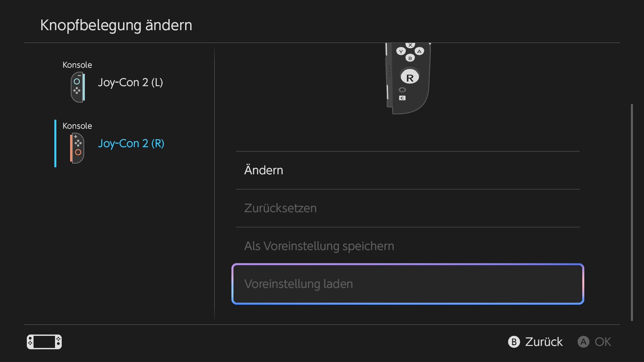Click the Y button on Joy-Con diagram
The height and width of the screenshot is (362, 644).
tap(401, 52)
